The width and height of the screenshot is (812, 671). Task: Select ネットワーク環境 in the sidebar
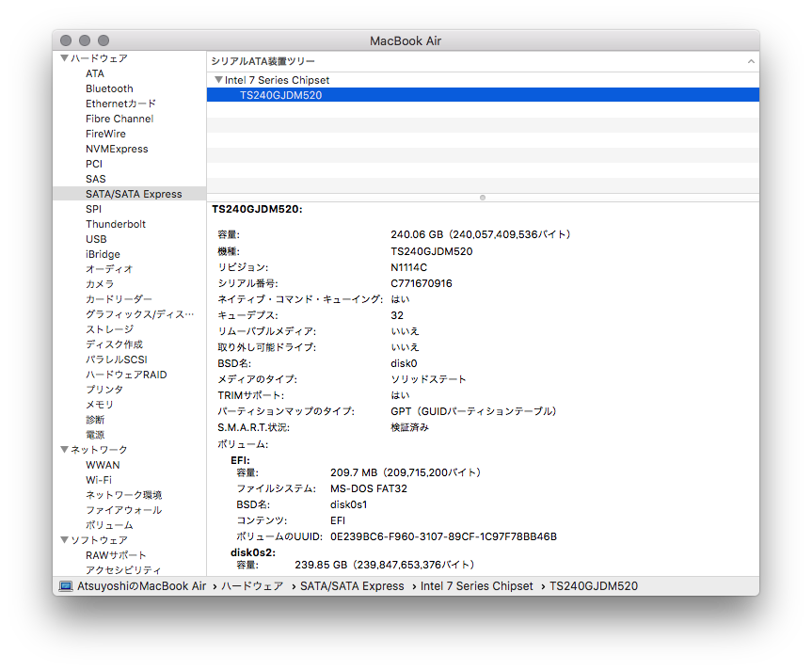[x=124, y=495]
